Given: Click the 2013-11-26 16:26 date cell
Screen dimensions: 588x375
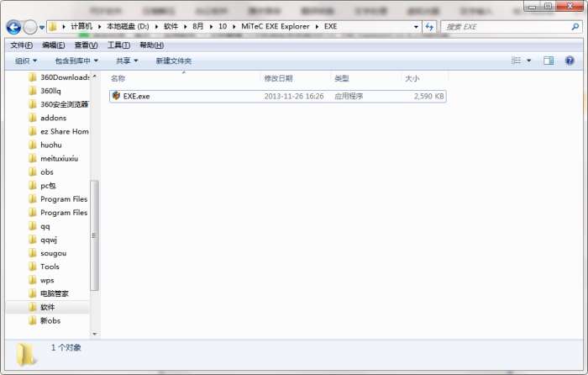Looking at the screenshot, I should click(294, 97).
